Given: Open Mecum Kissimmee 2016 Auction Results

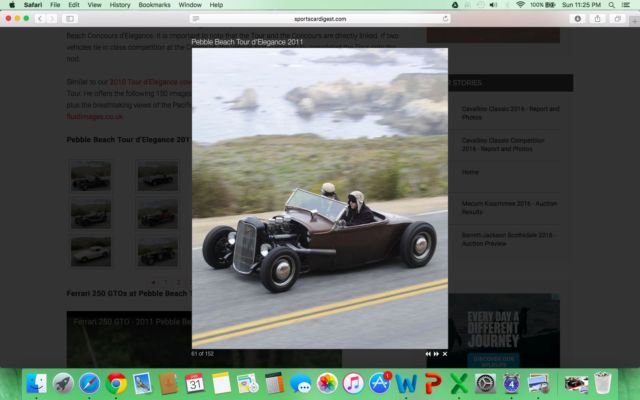Looking at the screenshot, I should [x=509, y=207].
